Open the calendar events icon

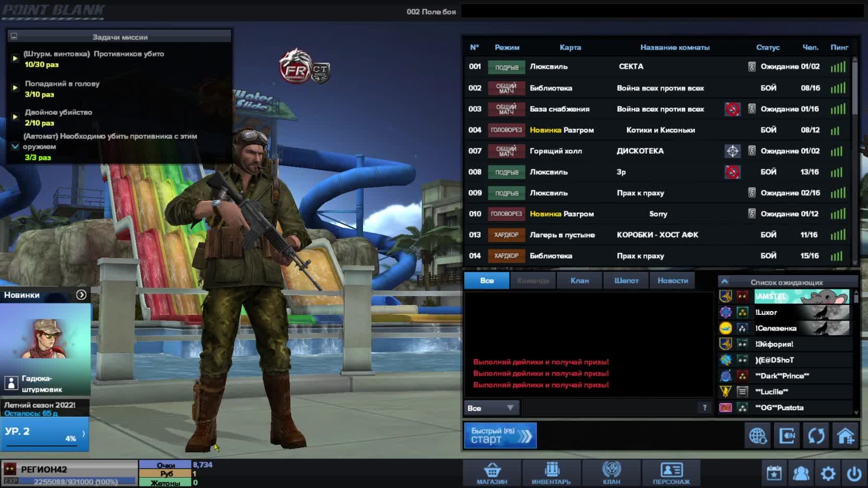[x=774, y=473]
